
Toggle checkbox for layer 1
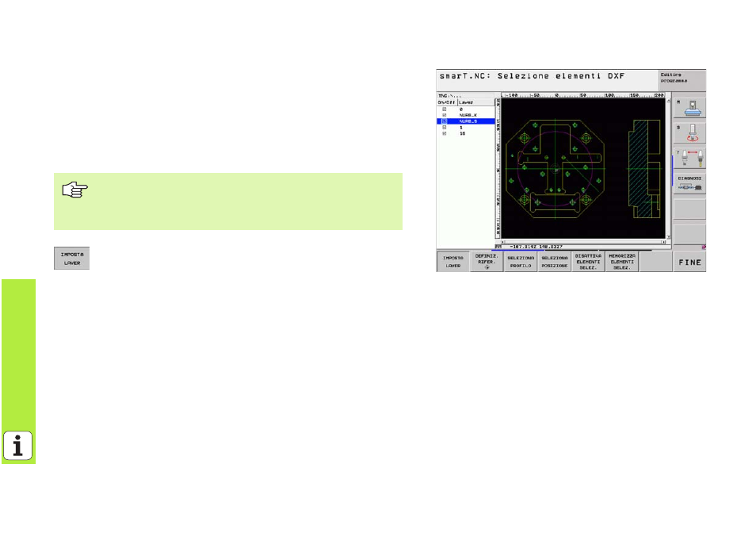tap(444, 128)
